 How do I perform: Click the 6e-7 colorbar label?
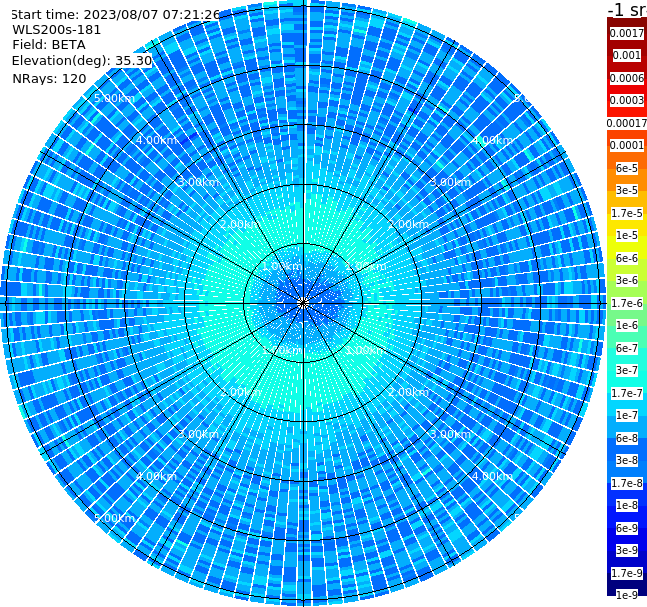click(627, 348)
